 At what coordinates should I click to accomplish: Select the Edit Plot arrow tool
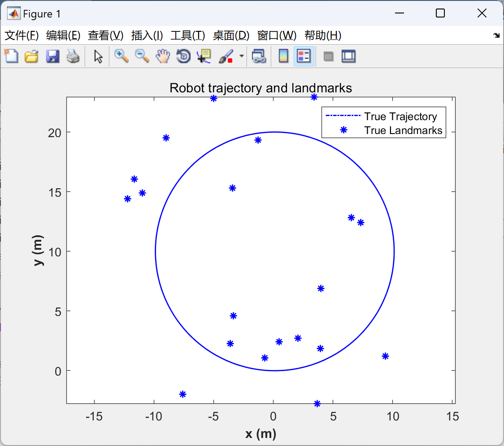(98, 56)
